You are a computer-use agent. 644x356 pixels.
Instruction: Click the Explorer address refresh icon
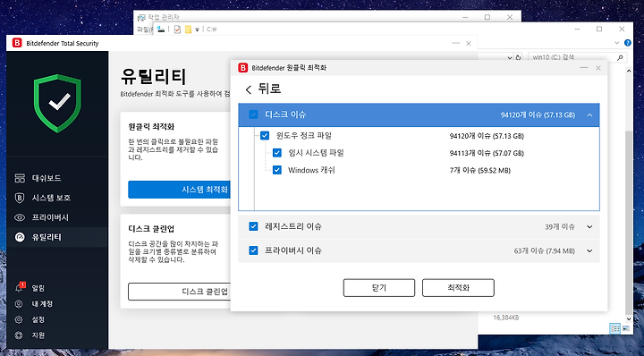(518, 57)
